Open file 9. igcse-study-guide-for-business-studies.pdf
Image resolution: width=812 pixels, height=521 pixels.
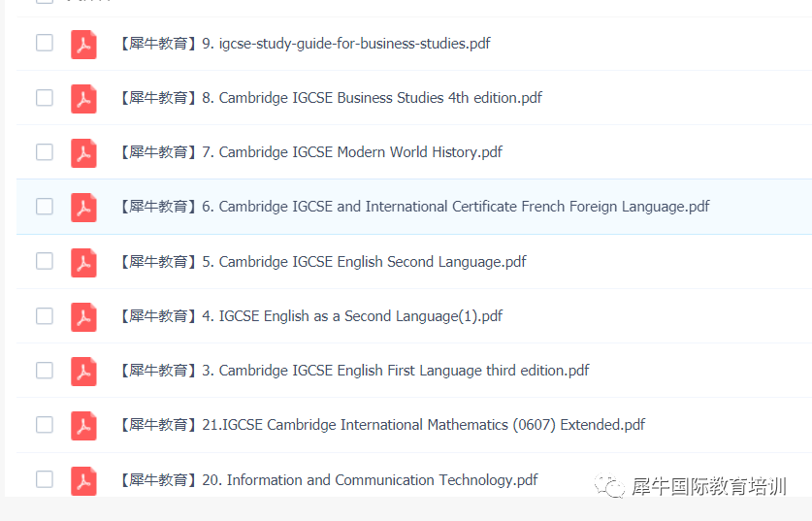point(306,44)
